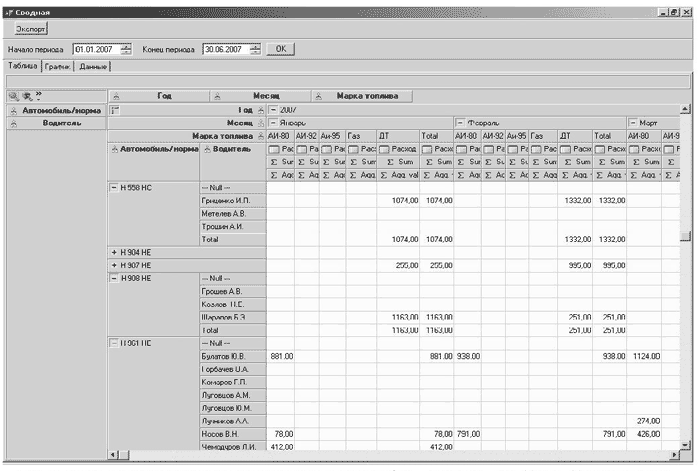This screenshot has width=700, height=471.
Task: Click the Sum sigma icon under February Total
Action: (602, 162)
